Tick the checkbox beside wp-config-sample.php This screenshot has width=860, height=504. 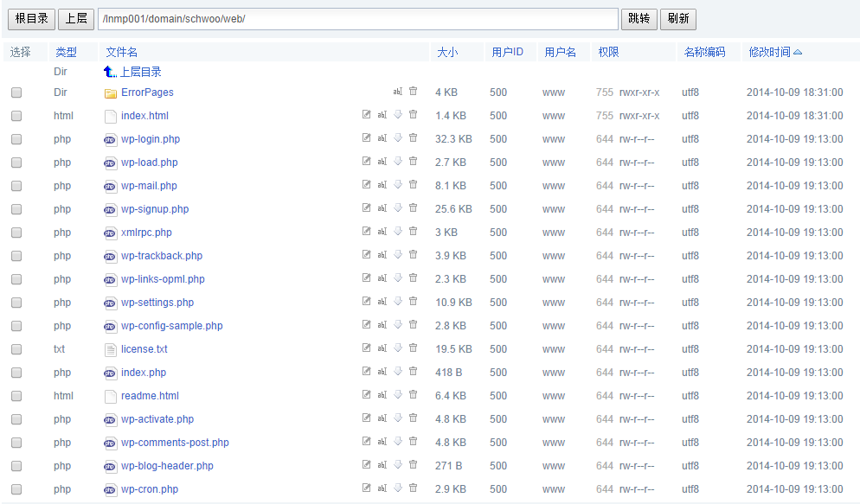16,326
